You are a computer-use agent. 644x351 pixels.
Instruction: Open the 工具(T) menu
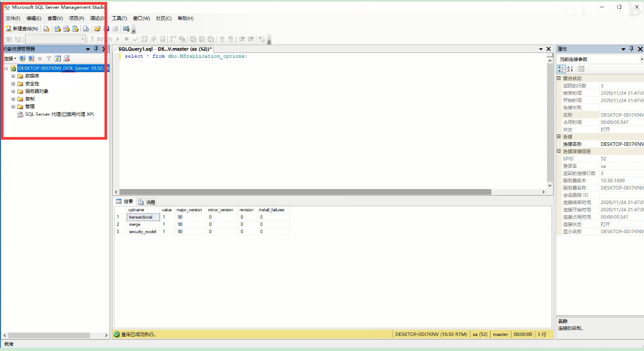(x=120, y=18)
